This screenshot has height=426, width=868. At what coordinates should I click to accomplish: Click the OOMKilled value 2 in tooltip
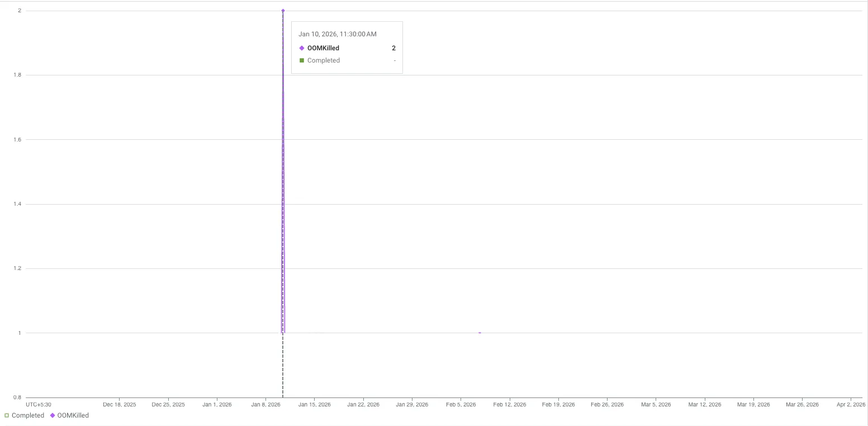point(393,48)
